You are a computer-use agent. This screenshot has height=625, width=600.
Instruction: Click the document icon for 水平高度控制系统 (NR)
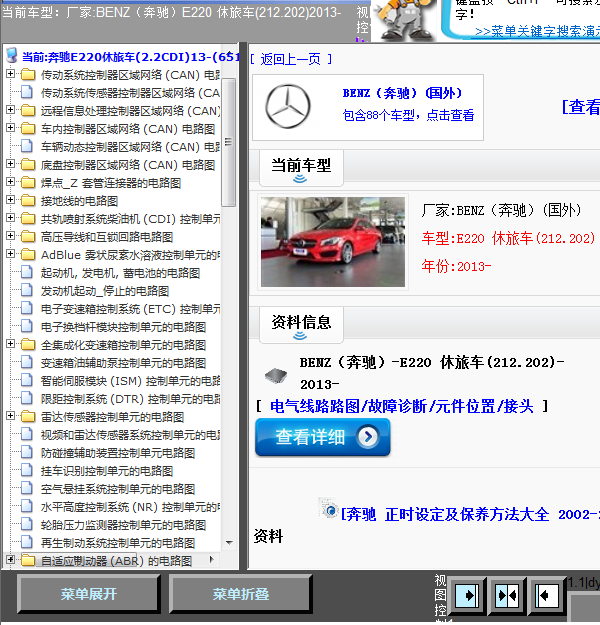27,506
